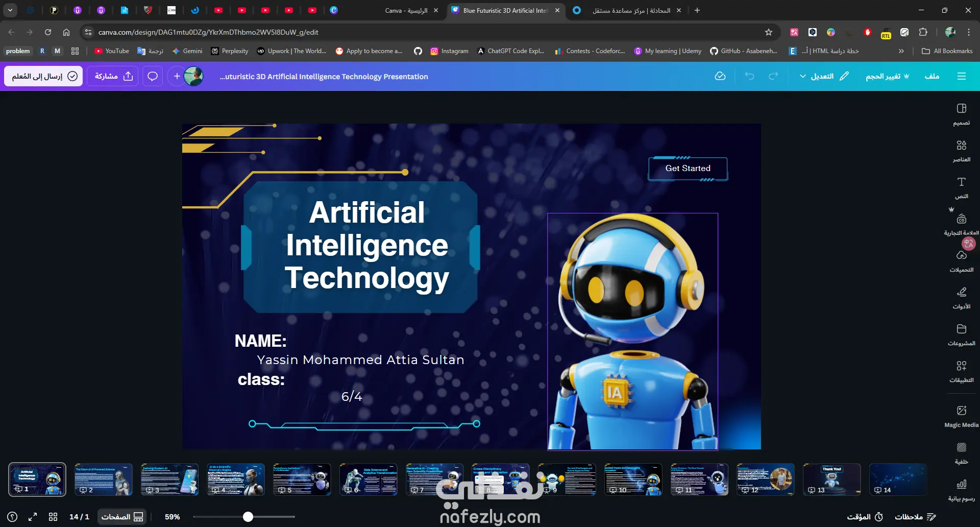980x527 pixels.
Task: Bookmark this page with the star icon
Action: pyautogui.click(x=769, y=32)
